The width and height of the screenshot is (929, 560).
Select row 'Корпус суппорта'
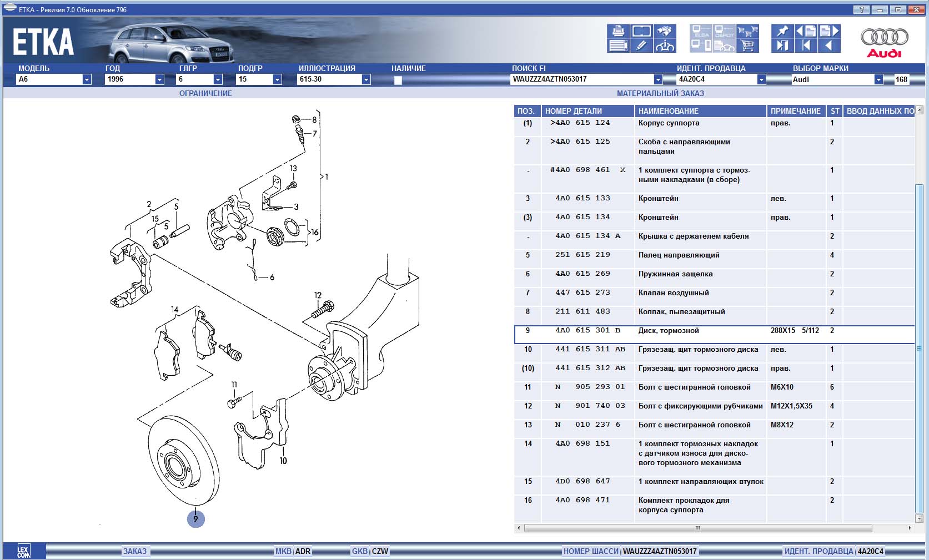(714, 127)
